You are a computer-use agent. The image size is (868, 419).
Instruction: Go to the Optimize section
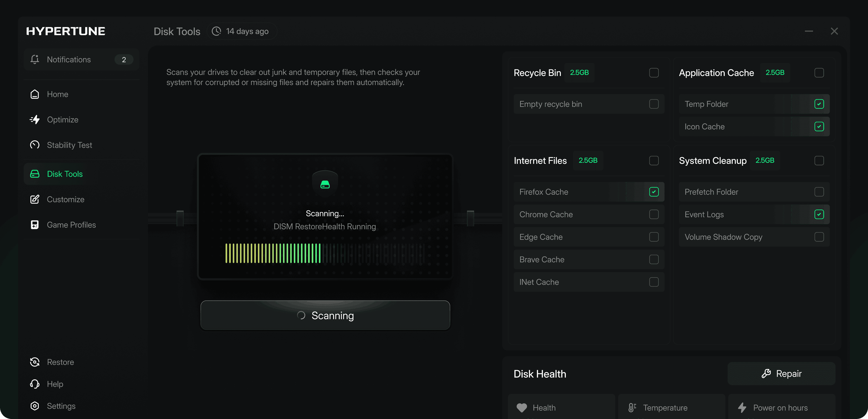(x=82, y=120)
